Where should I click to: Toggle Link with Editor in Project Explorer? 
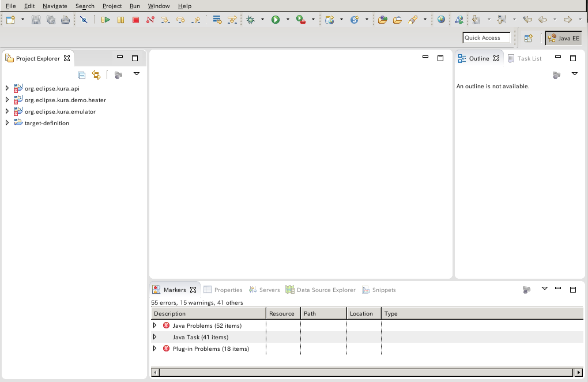(x=96, y=76)
